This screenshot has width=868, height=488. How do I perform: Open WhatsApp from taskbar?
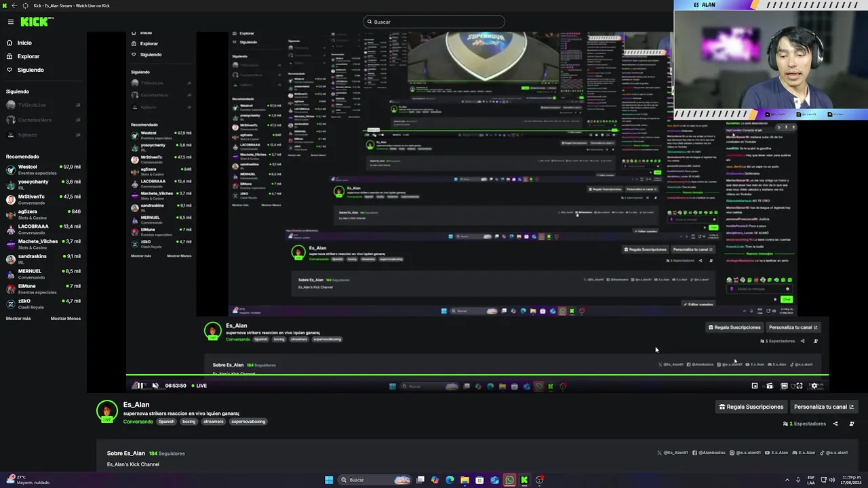[x=509, y=480]
